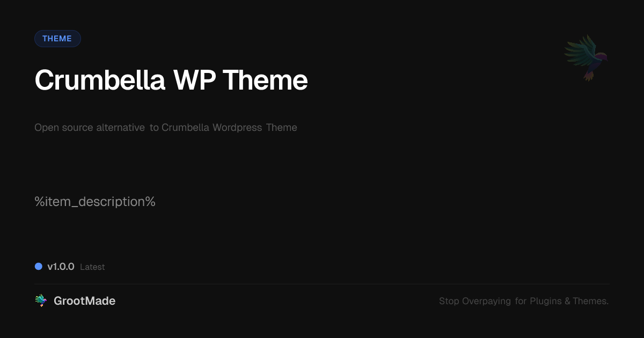Click the small GrootMade bird icon in footer
The image size is (644, 338).
tap(41, 301)
